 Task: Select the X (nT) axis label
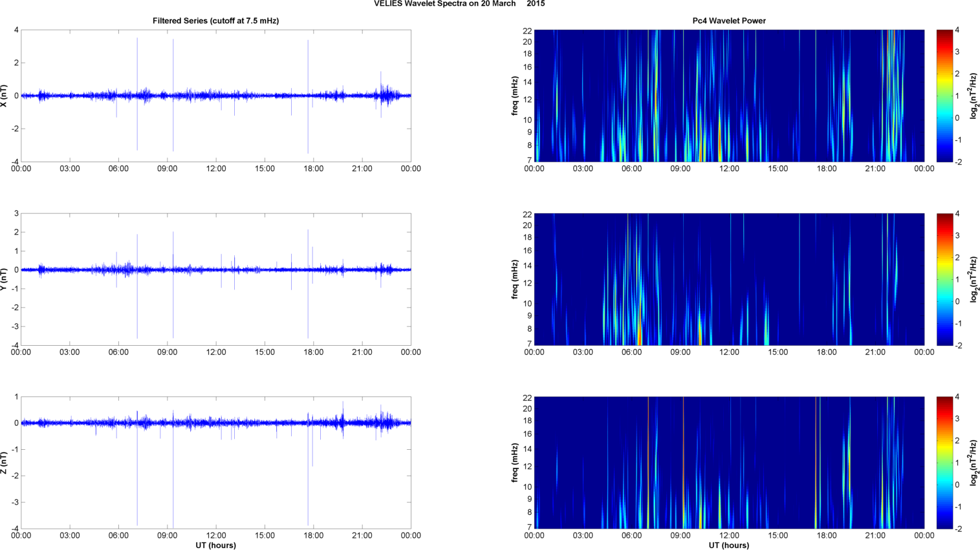[x=5, y=96]
